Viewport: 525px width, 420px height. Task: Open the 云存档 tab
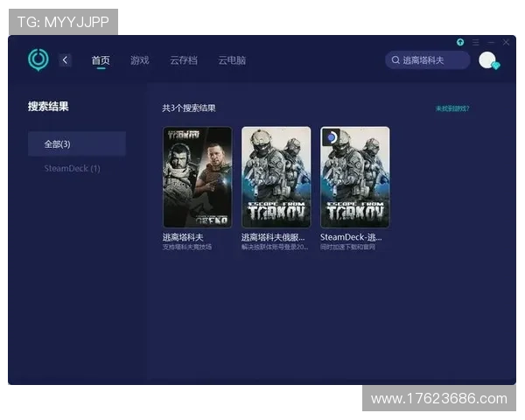[184, 60]
